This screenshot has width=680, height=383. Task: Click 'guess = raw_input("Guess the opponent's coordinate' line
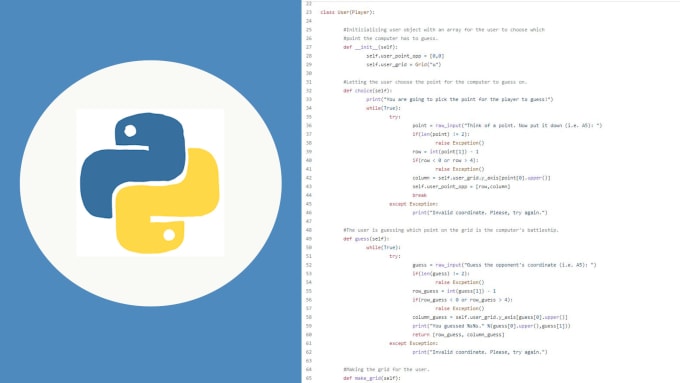coord(504,265)
